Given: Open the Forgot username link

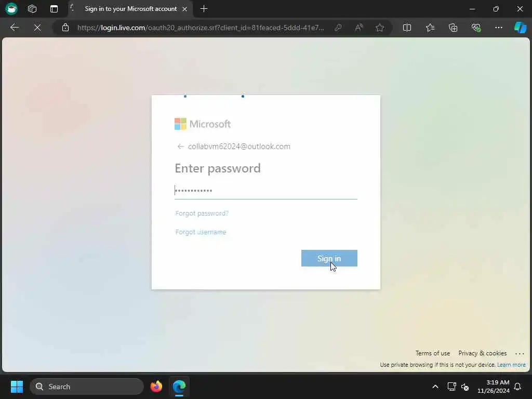Looking at the screenshot, I should pos(201,232).
